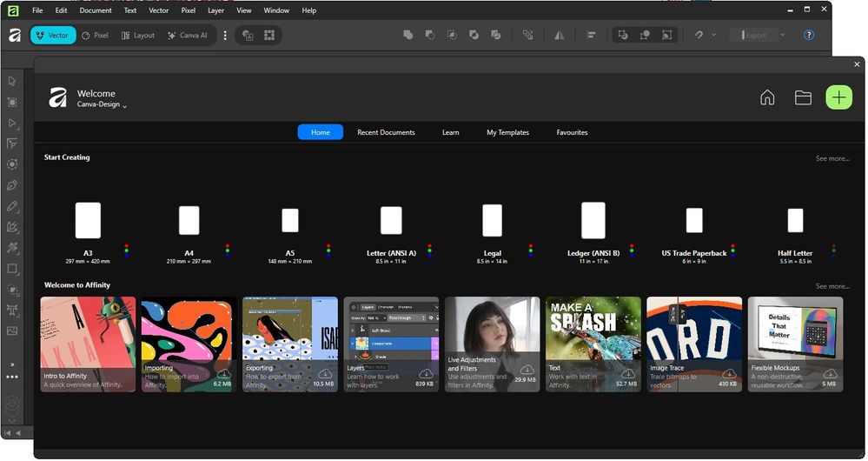Toggle the last icon in grouped transform toolbar
The image size is (868, 461).
click(667, 35)
